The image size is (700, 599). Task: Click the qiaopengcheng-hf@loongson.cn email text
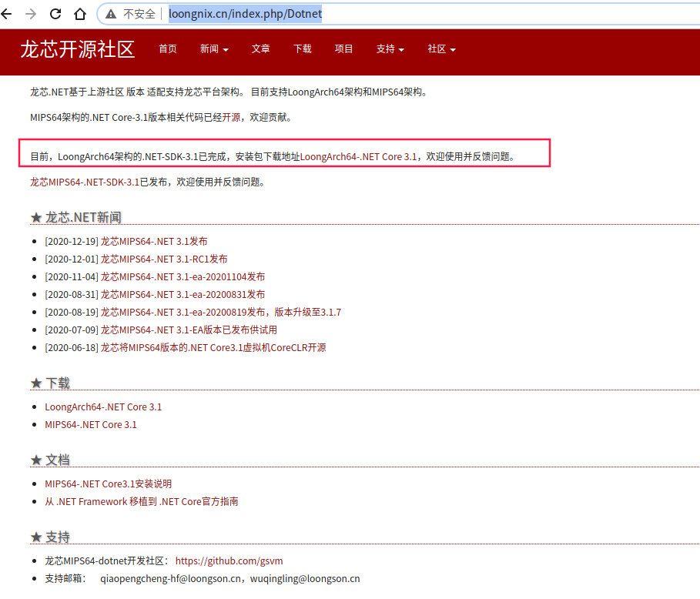click(x=170, y=578)
